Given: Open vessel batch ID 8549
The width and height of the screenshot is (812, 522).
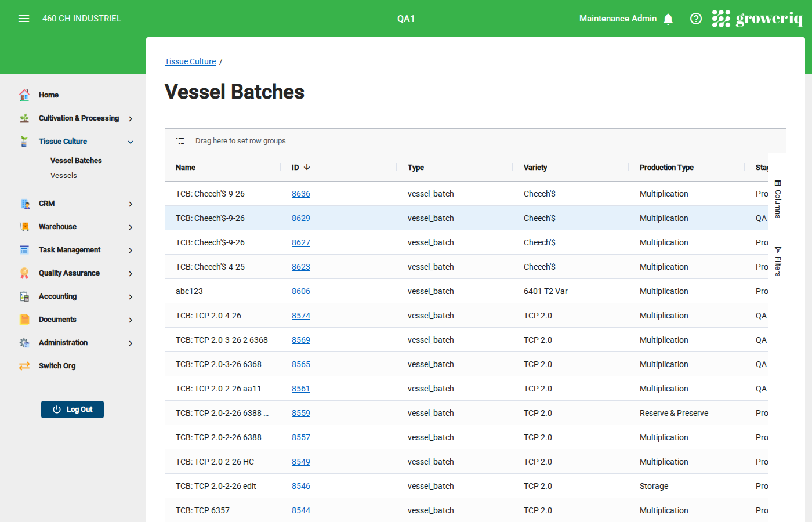Looking at the screenshot, I should pyautogui.click(x=301, y=462).
